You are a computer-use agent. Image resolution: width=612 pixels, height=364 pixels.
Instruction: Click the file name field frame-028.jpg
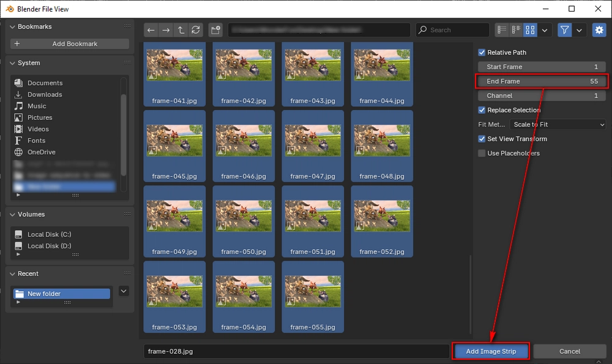296,351
